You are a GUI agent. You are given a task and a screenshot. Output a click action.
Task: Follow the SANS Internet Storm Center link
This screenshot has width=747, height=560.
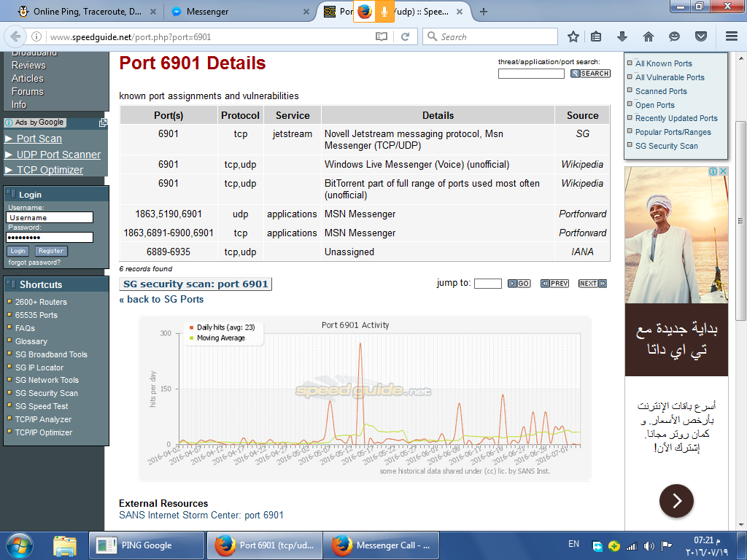201,516
